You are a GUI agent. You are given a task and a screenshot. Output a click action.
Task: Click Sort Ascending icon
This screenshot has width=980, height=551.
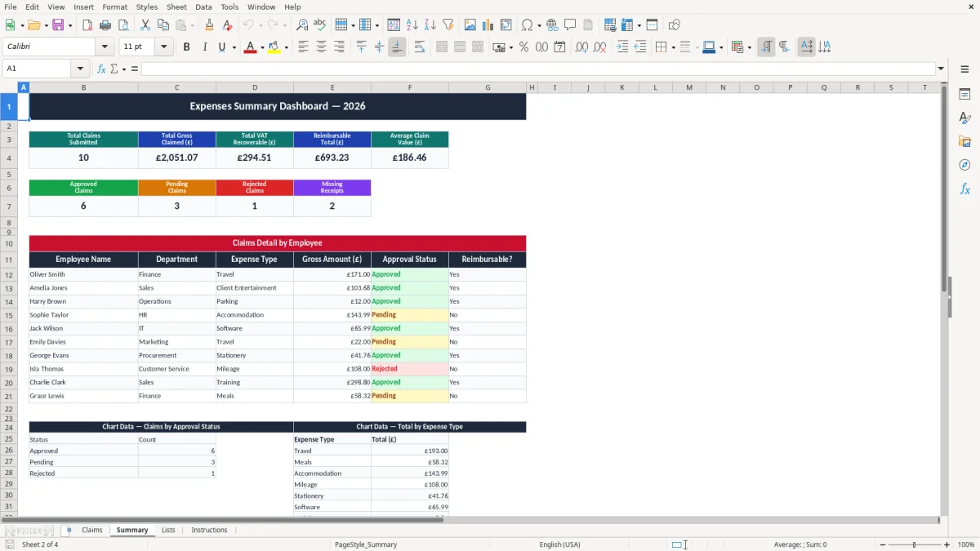pos(412,25)
